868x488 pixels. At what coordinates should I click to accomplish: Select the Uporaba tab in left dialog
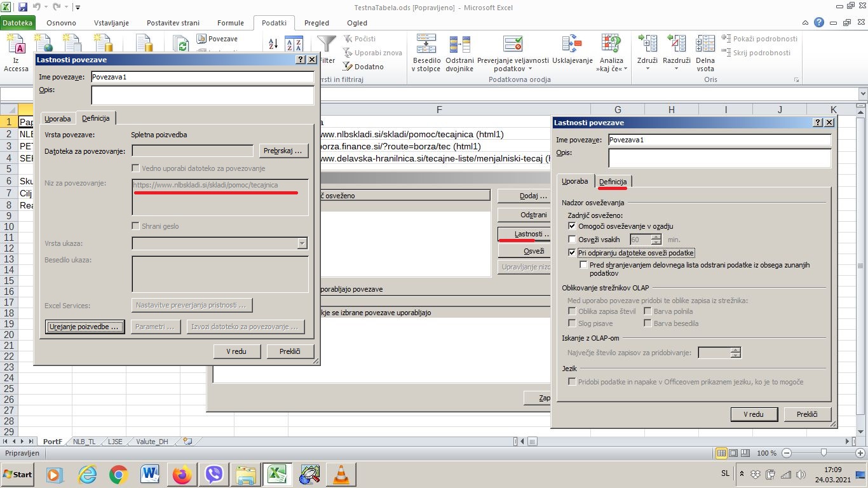point(58,119)
